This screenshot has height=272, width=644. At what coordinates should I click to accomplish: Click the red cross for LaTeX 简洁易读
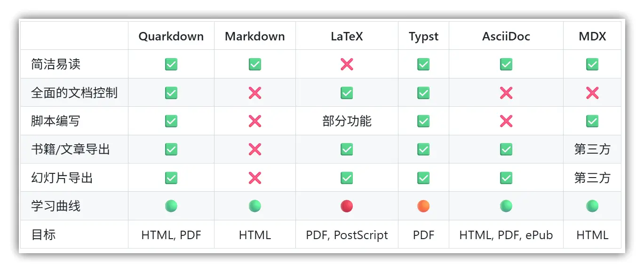click(347, 64)
